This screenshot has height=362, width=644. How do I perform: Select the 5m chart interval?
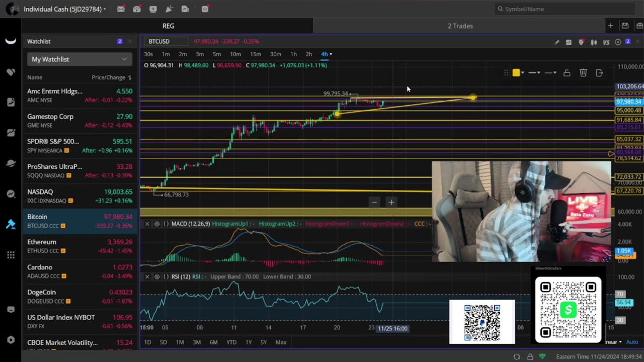point(217,54)
